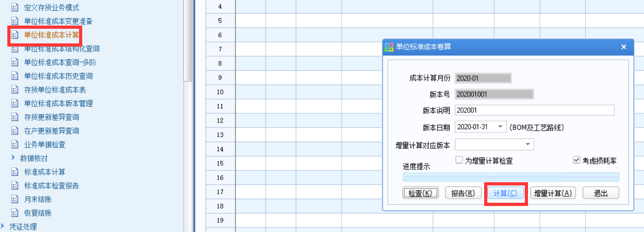
Task: Close the 单位标准成本卷算 dialog
Action: coord(624,47)
